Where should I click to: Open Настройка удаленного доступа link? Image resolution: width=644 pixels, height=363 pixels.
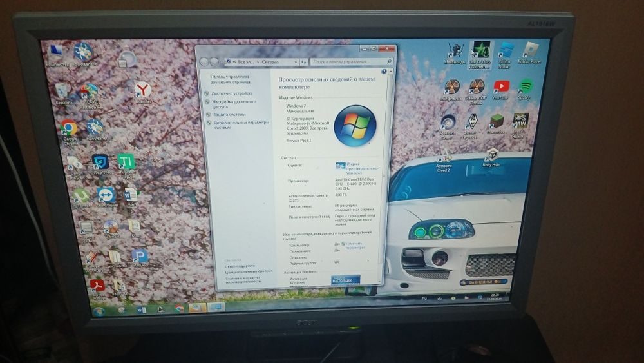tap(234, 104)
